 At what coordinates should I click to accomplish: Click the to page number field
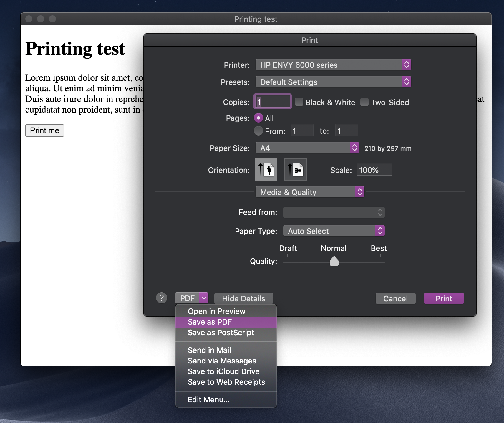coord(347,130)
